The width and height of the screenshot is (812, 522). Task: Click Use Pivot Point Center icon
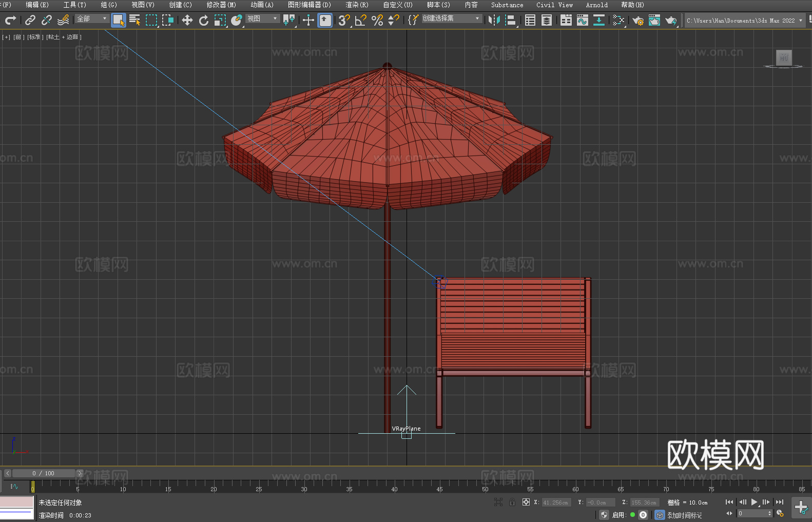pyautogui.click(x=289, y=20)
